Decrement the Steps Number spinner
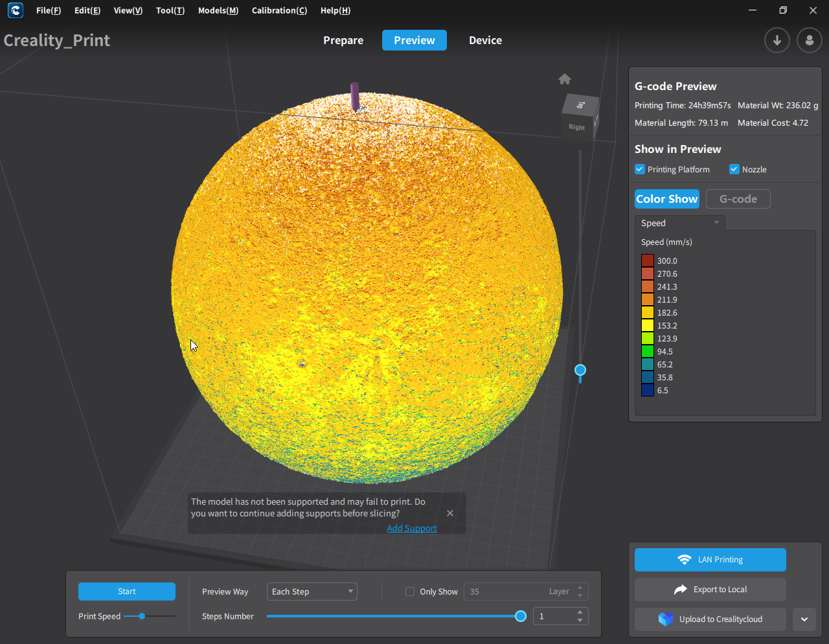 tap(580, 620)
